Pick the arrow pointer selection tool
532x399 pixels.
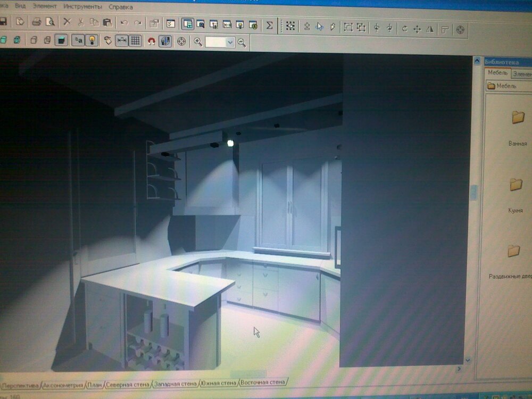pos(320,27)
